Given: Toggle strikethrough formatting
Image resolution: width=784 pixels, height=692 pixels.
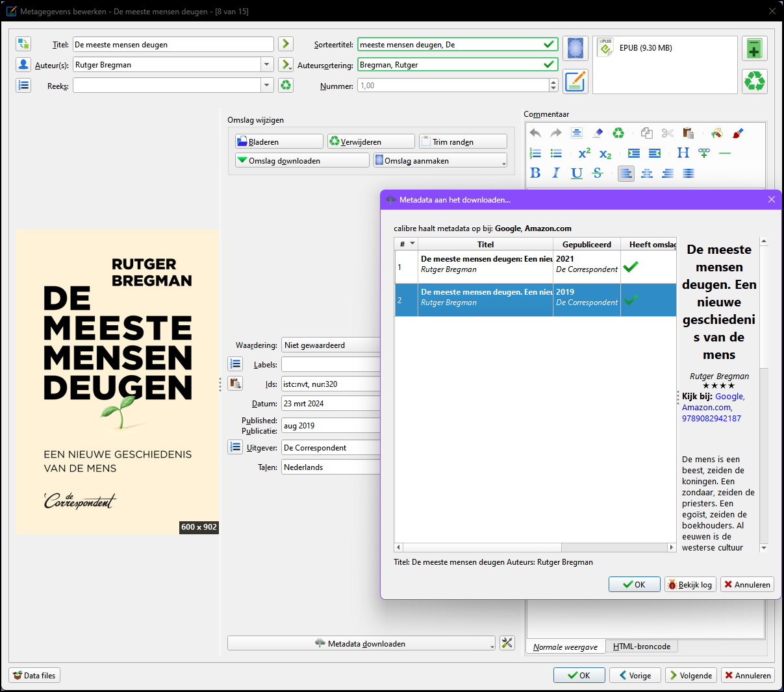Looking at the screenshot, I should coord(598,173).
